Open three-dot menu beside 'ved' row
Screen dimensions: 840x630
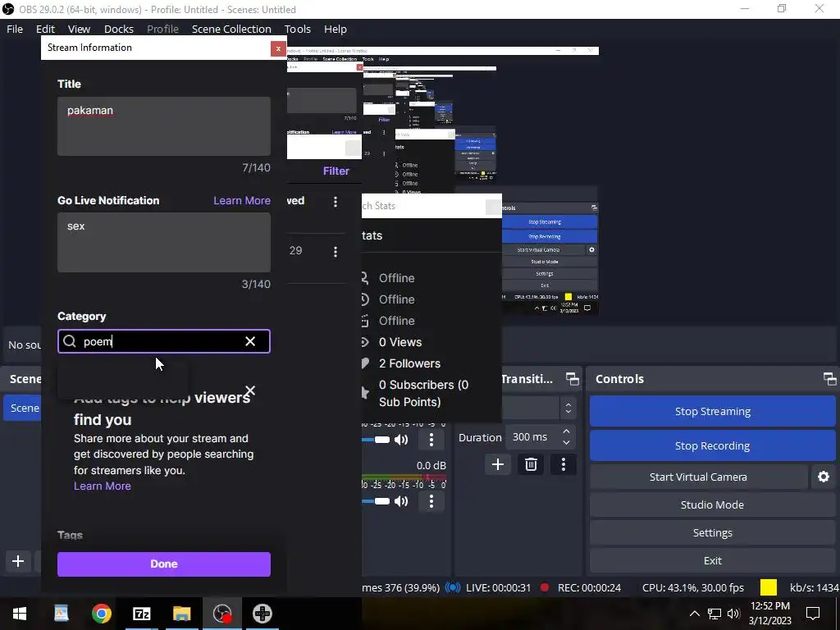click(336, 202)
